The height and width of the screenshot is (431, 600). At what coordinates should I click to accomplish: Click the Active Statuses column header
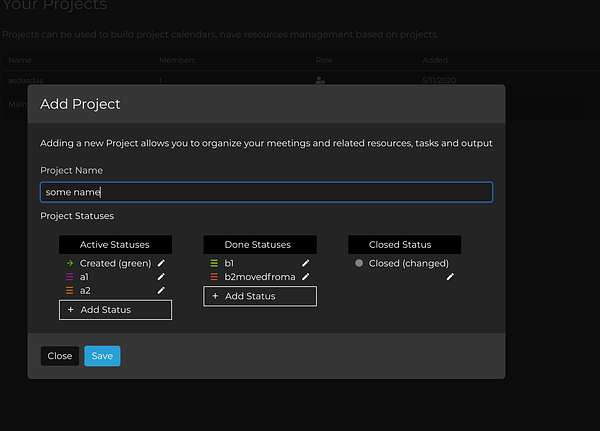click(115, 244)
